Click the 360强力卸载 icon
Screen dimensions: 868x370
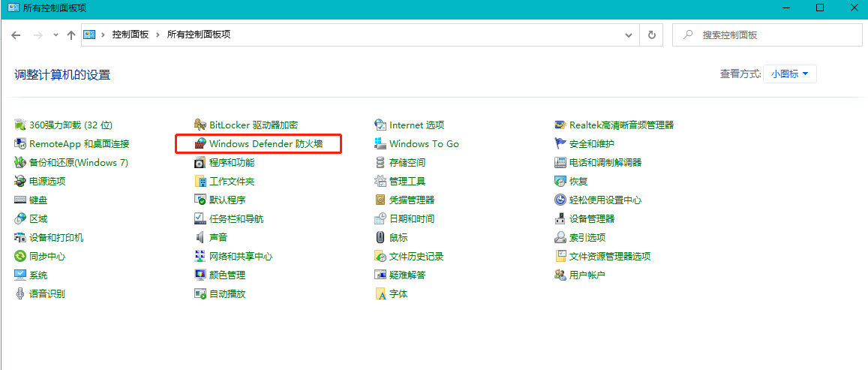(20, 125)
